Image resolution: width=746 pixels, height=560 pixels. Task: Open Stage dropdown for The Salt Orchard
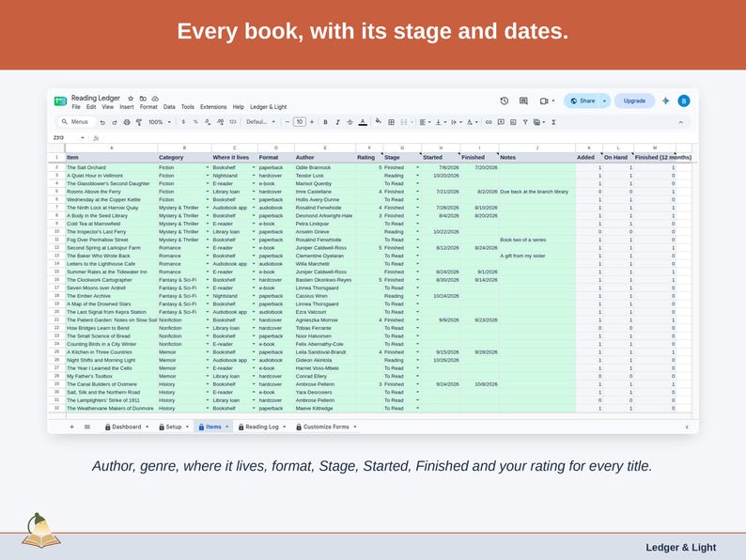click(x=418, y=167)
